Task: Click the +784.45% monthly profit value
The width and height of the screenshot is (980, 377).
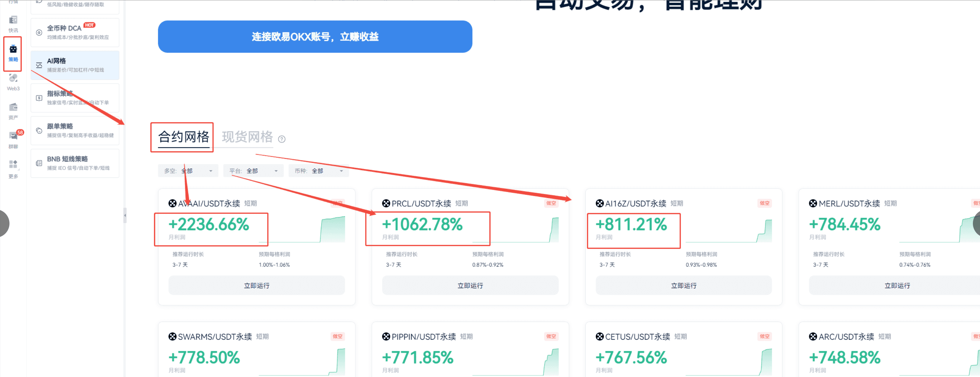Action: pos(845,224)
